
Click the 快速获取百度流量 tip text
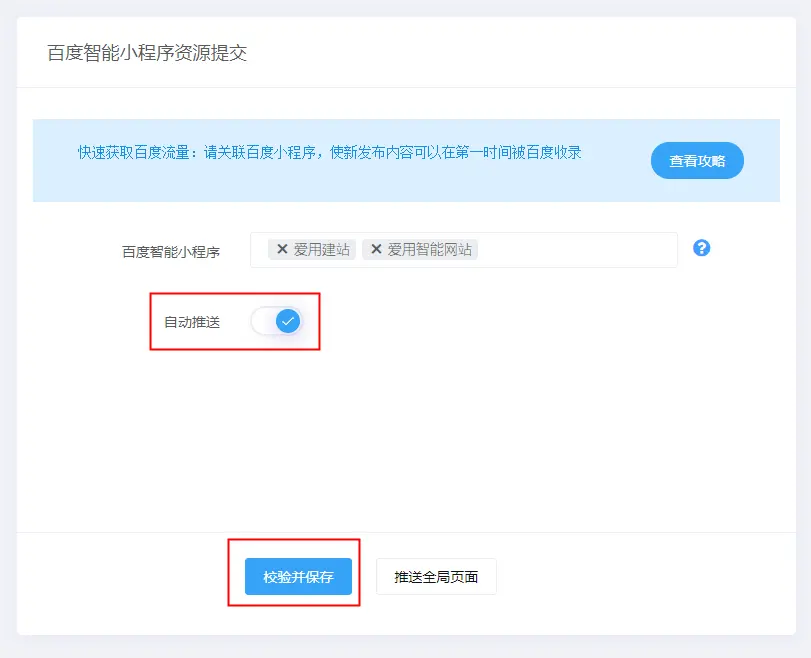pos(330,153)
